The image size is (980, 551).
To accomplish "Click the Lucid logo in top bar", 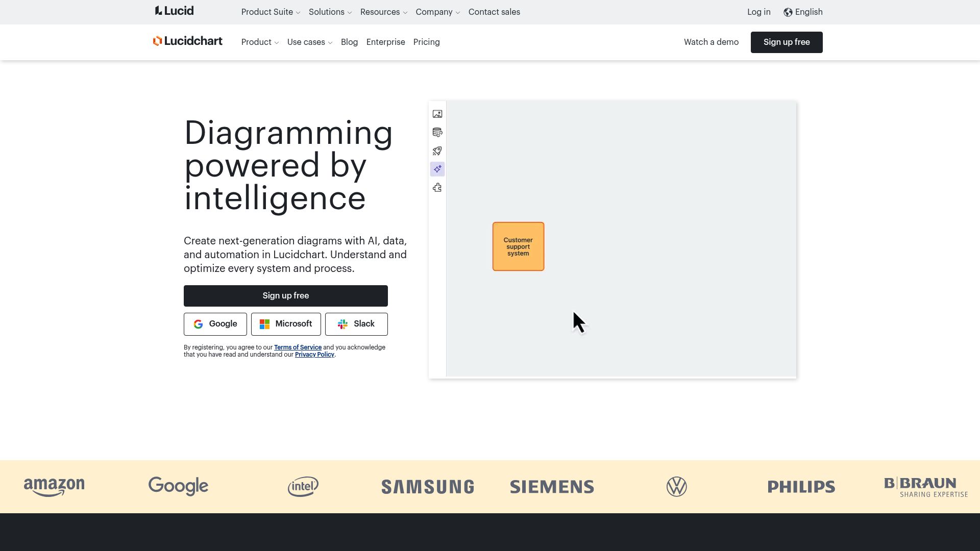I will tap(175, 11).
